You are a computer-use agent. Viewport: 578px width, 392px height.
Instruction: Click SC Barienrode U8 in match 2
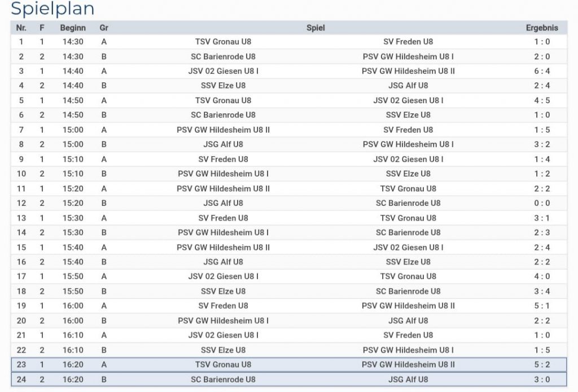pyautogui.click(x=223, y=56)
